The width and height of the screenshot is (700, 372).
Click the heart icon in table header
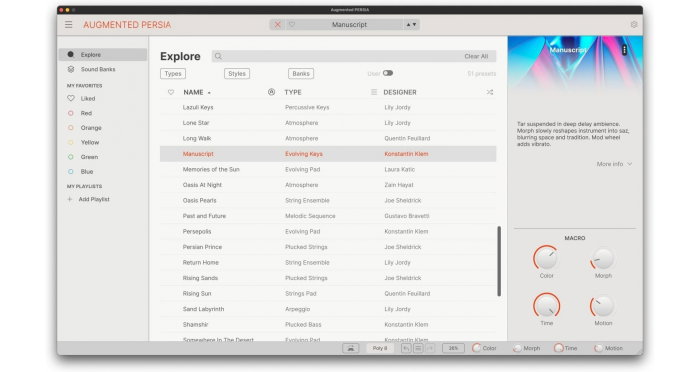171,92
